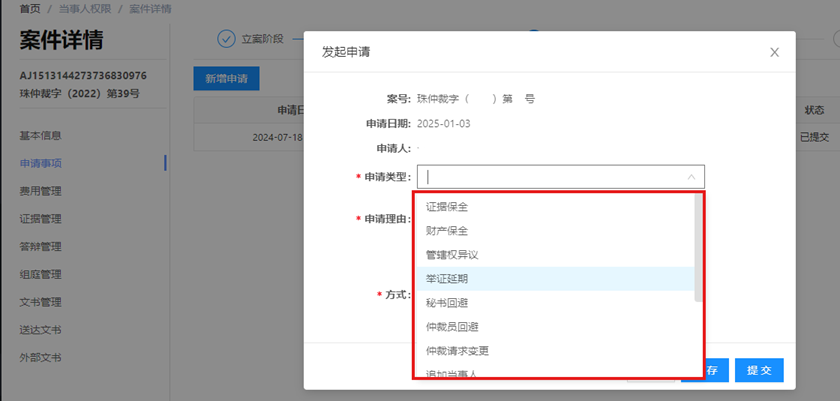Go to 文书管理 section
Viewport: 840px width, 401px height.
tap(41, 302)
